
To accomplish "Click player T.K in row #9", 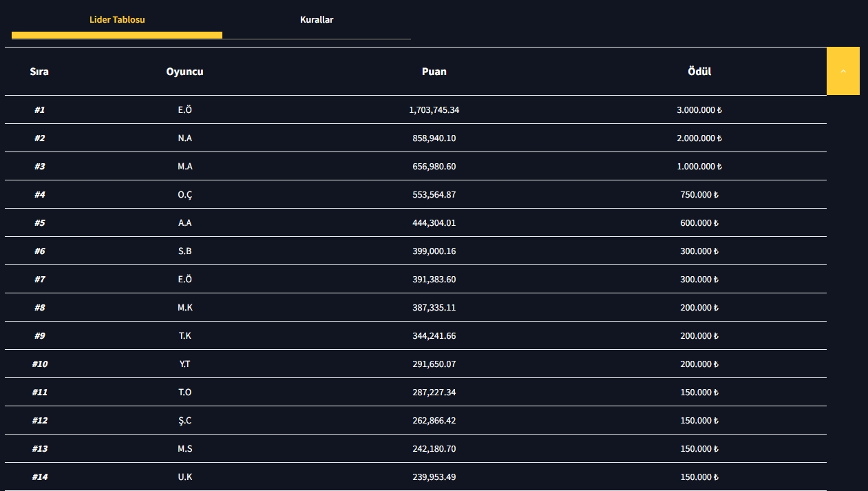I will (x=184, y=335).
